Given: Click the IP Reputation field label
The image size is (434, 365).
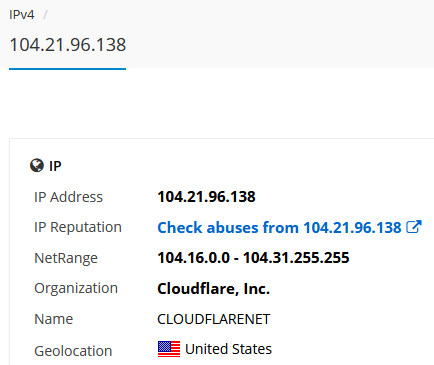Looking at the screenshot, I should click(78, 227).
